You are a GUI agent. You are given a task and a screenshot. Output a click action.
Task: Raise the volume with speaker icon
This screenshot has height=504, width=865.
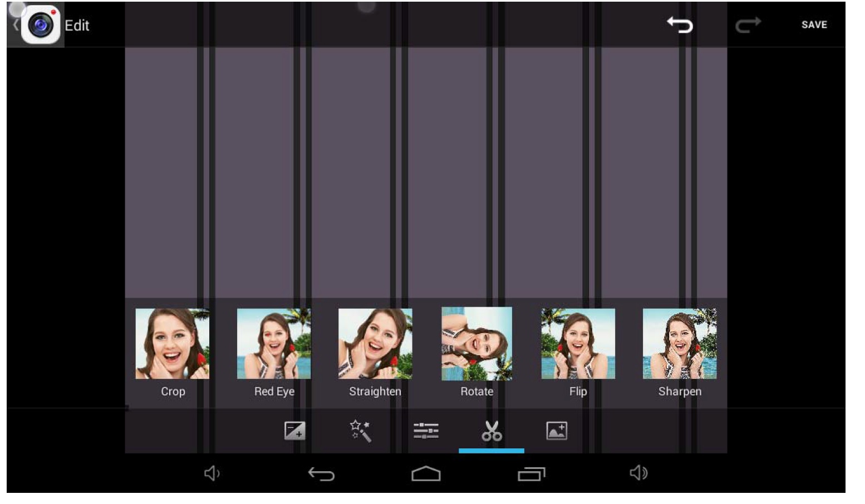click(638, 473)
